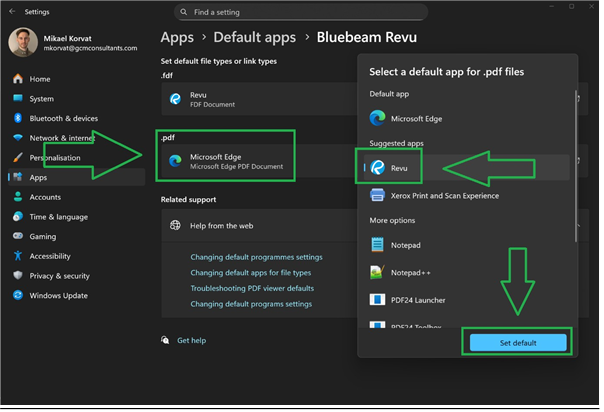Open Mikael Korvat's profile picture
Image resolution: width=604 pixels, height=412 pixels.
pyautogui.click(x=23, y=42)
